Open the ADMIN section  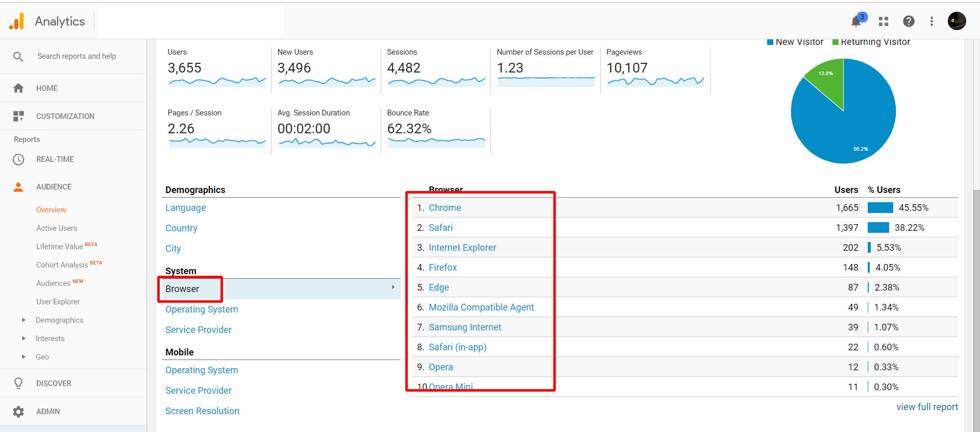coord(48,412)
